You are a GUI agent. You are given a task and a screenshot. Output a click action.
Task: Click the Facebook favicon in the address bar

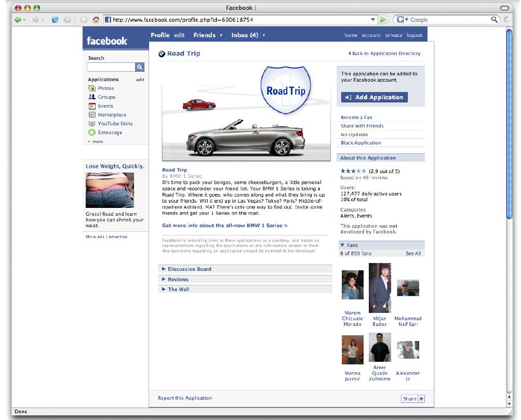(x=108, y=20)
